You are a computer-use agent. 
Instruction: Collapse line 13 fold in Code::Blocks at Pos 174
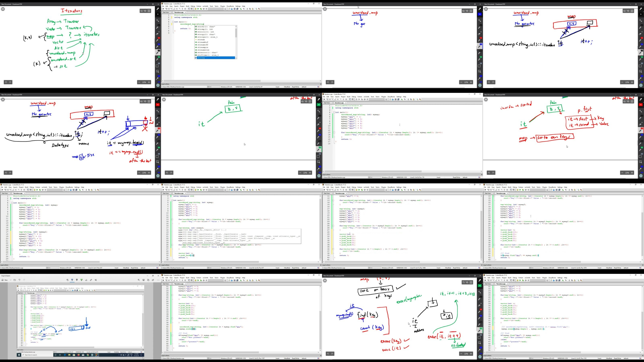point(334,132)
